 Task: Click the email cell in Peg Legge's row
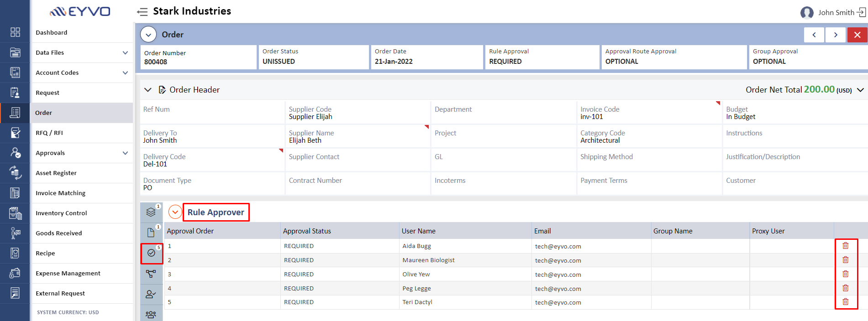click(591, 289)
